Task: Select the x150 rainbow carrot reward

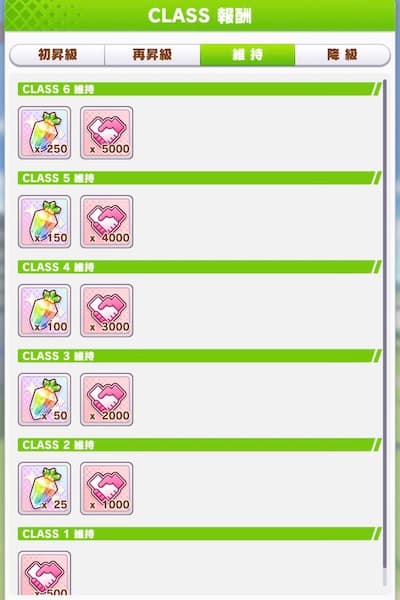Action: pyautogui.click(x=44, y=222)
